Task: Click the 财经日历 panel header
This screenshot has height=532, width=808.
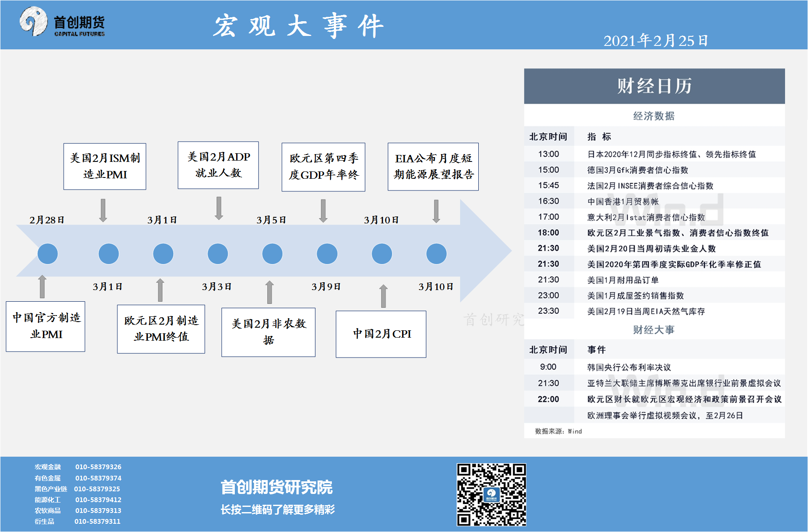Action: pyautogui.click(x=655, y=86)
